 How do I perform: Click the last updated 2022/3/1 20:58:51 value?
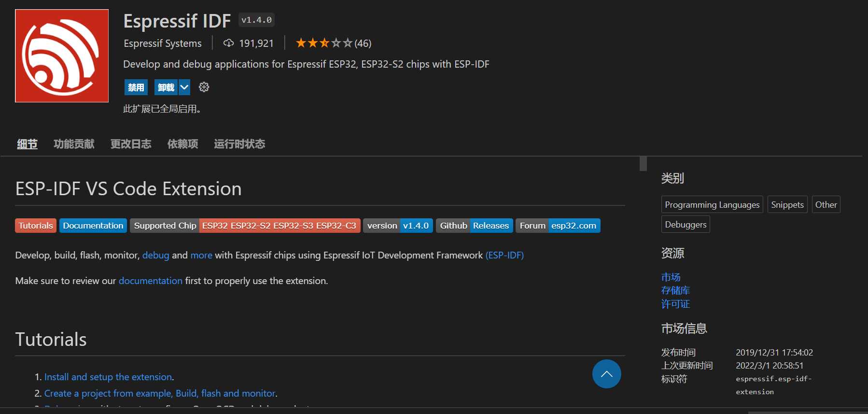[770, 366]
